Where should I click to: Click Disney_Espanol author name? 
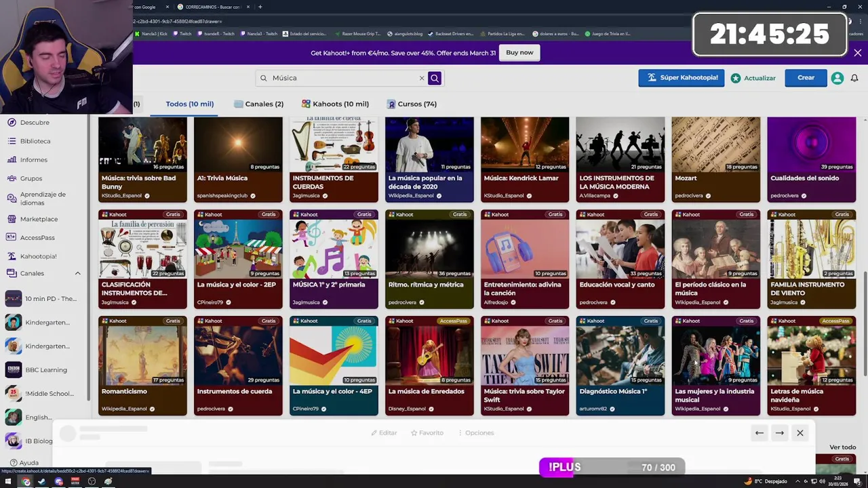[407, 409]
